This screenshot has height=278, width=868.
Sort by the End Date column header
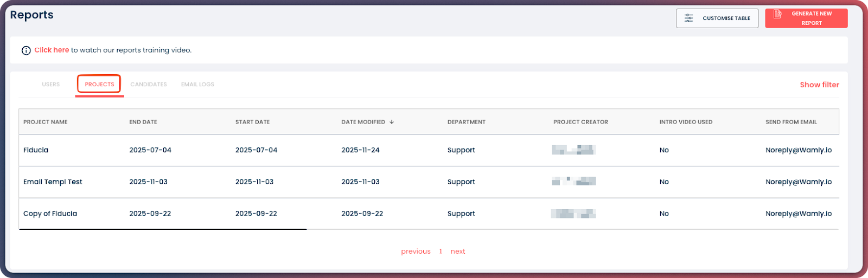[143, 122]
